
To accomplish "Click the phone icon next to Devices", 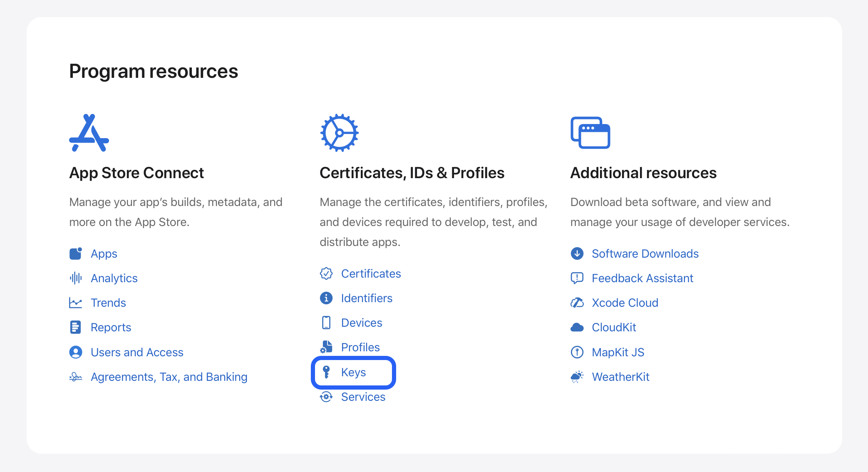I will (x=326, y=323).
